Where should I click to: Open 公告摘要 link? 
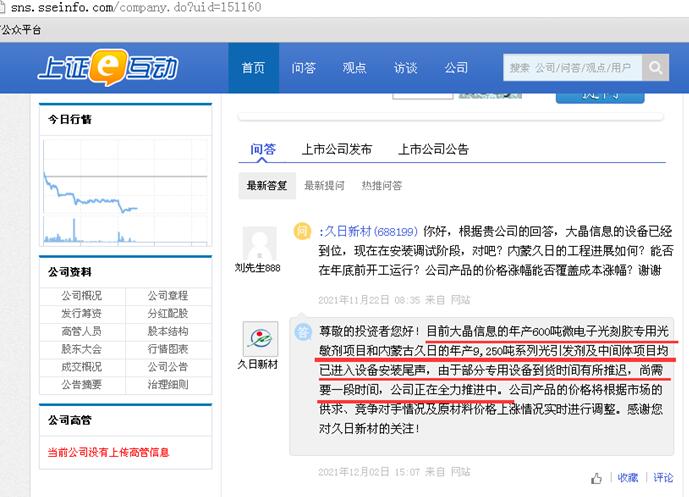coord(82,385)
